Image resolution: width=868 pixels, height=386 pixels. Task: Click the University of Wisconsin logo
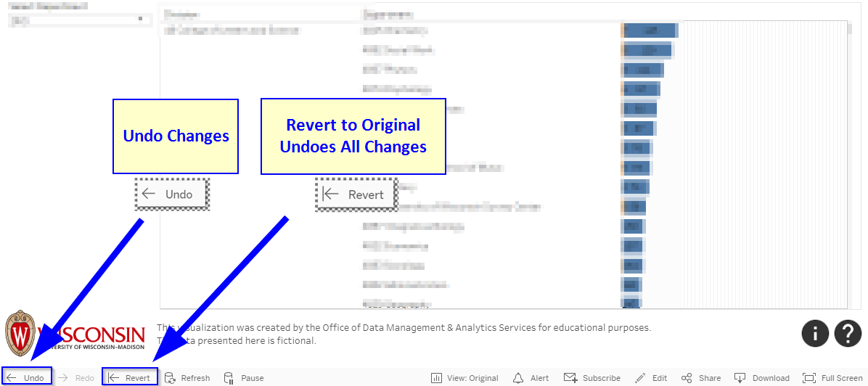tap(75, 333)
